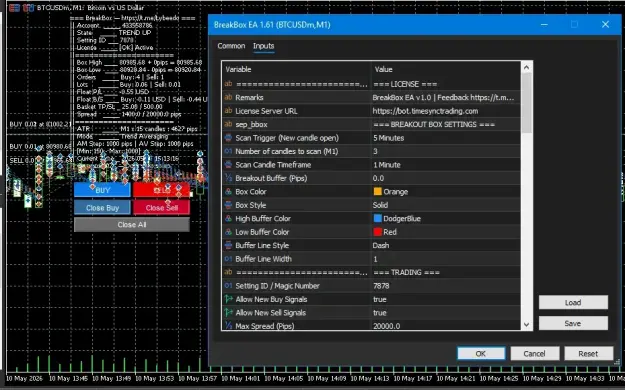Confirm settings with the OK button
Viewport: 625px width, 390px height.
481,354
